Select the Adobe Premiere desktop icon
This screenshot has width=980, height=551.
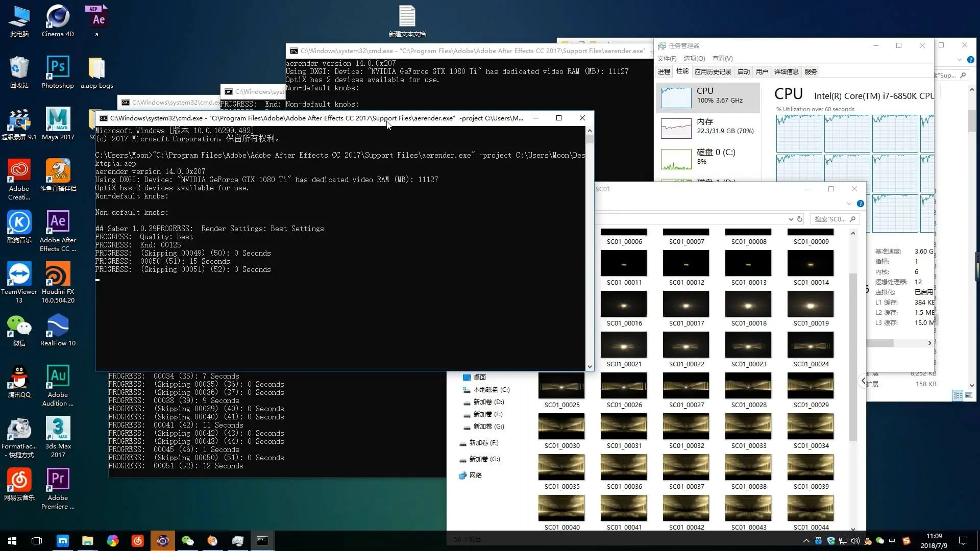pos(58,489)
